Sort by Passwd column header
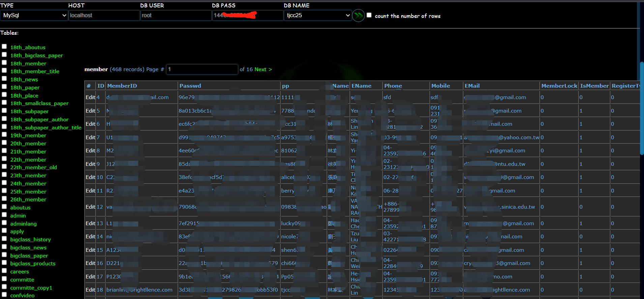Viewport: 644px width, 299px height. point(190,86)
